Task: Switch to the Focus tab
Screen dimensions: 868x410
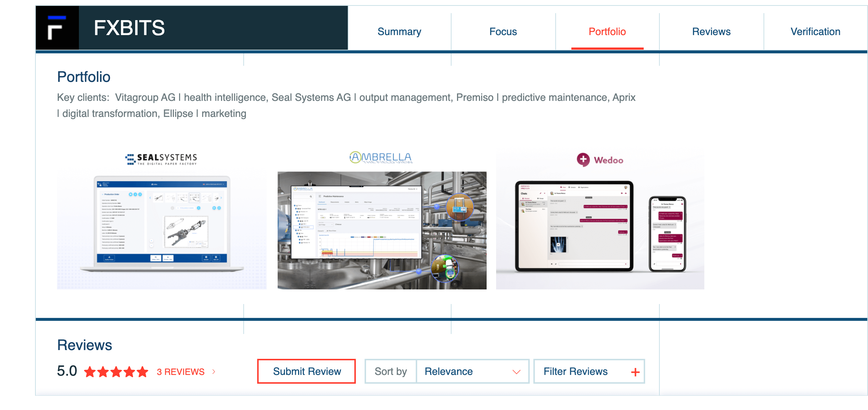Action: pos(503,32)
